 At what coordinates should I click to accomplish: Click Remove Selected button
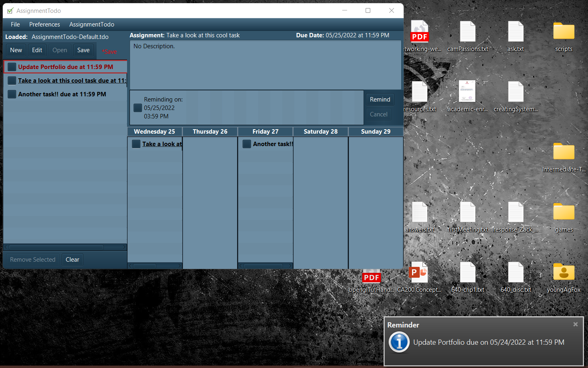click(32, 260)
